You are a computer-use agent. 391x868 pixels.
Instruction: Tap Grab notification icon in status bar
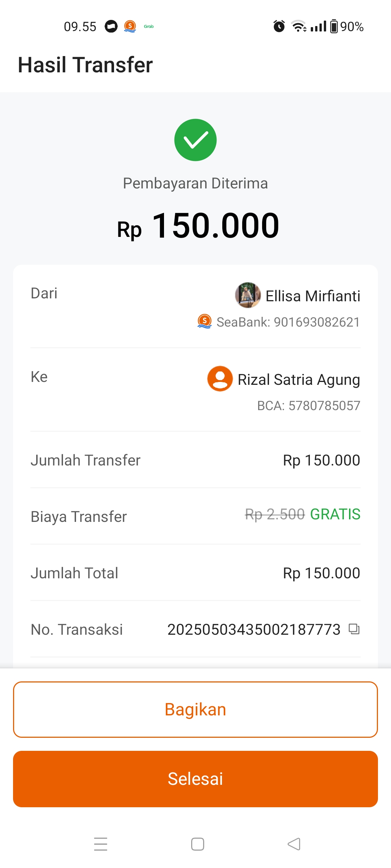tap(149, 26)
